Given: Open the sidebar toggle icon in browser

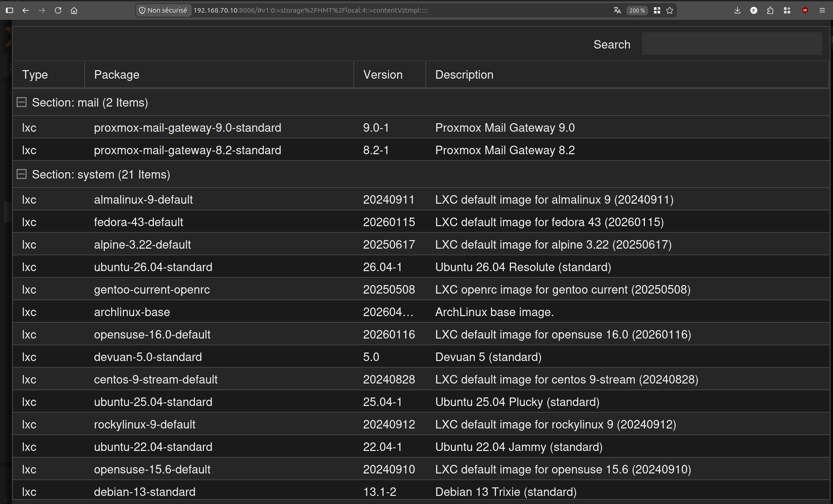Looking at the screenshot, I should (9, 10).
